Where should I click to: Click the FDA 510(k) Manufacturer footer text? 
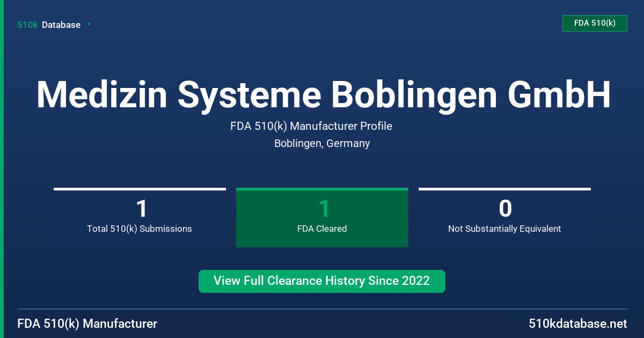pos(87,324)
